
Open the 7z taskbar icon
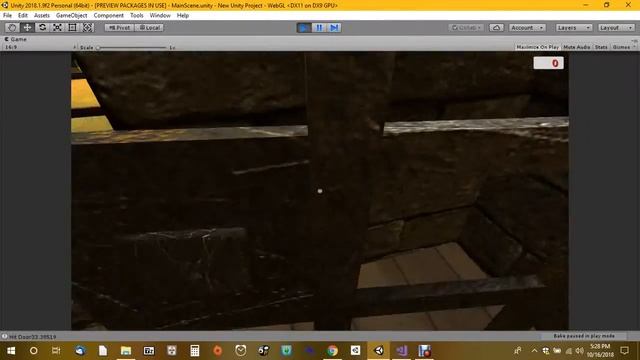coord(149,351)
